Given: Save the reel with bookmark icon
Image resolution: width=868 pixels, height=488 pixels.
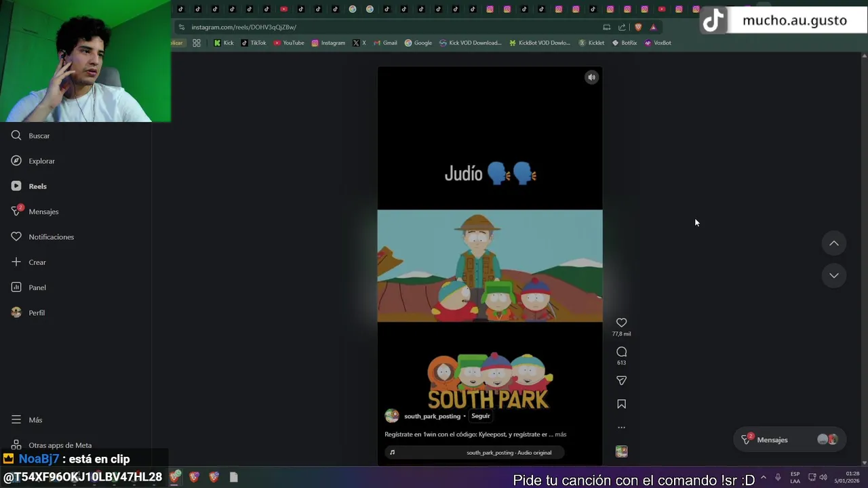Looking at the screenshot, I should point(621,404).
